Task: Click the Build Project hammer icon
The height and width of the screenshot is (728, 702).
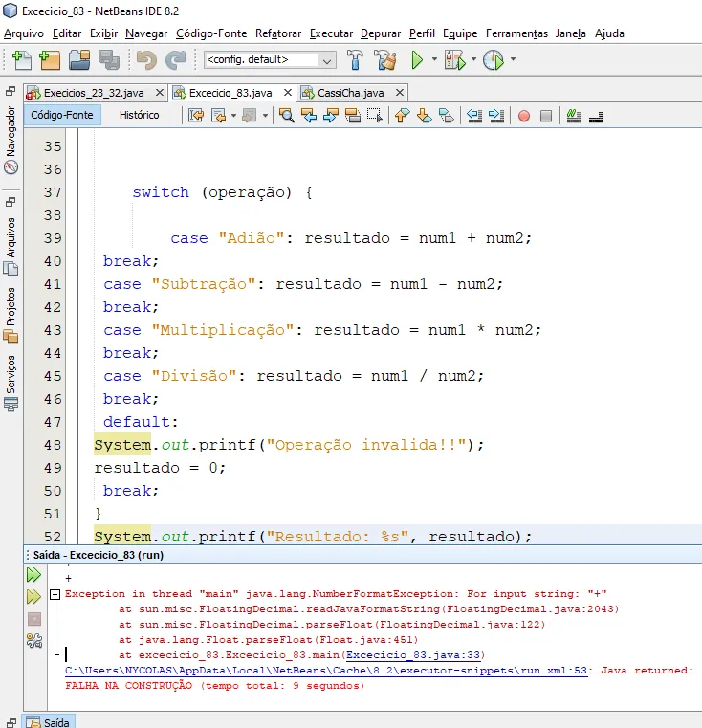Action: click(355, 59)
